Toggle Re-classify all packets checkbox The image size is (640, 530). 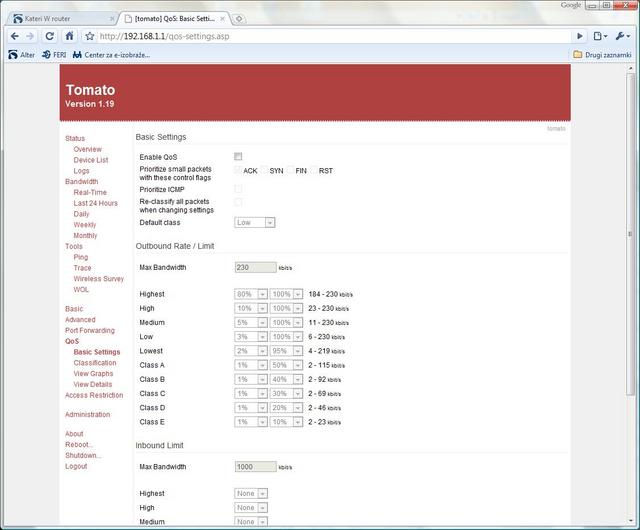pos(238,202)
